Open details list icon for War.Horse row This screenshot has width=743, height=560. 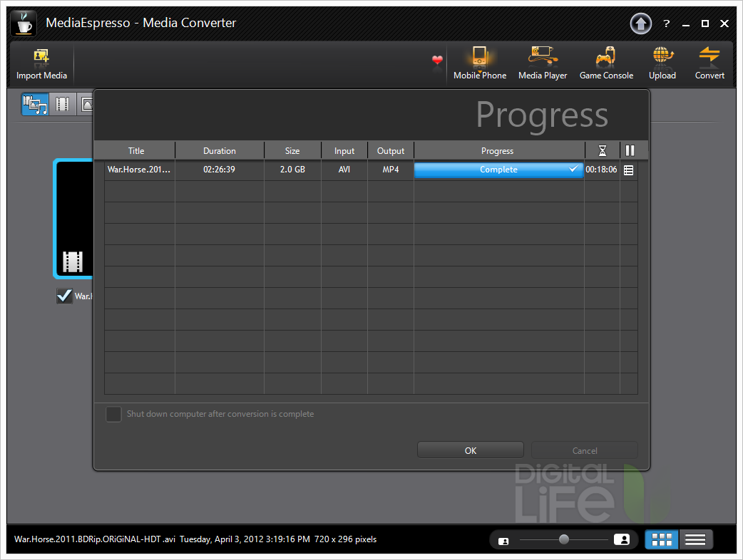[628, 170]
